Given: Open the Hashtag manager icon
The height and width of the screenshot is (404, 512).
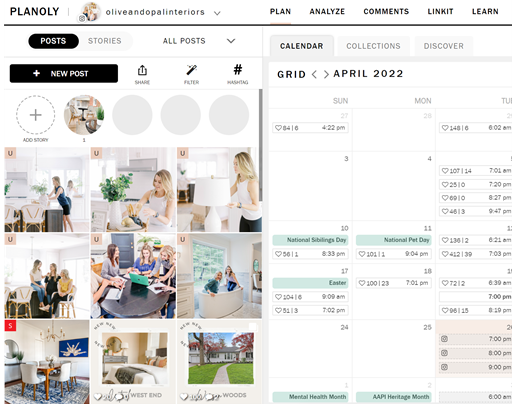Looking at the screenshot, I should pos(238,70).
